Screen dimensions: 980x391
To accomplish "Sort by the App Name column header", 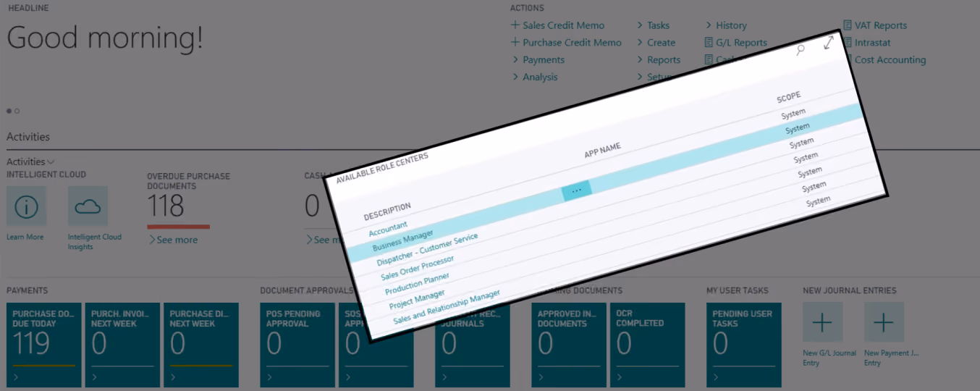I will click(x=603, y=151).
